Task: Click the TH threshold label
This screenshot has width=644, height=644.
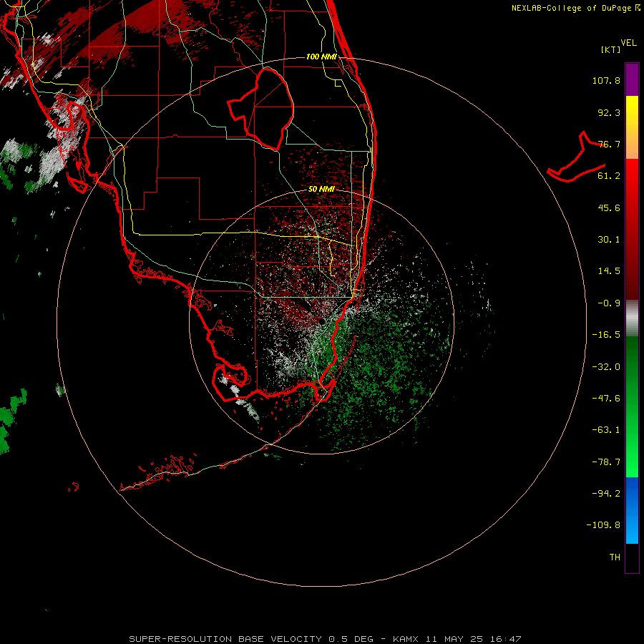Action: tap(615, 557)
